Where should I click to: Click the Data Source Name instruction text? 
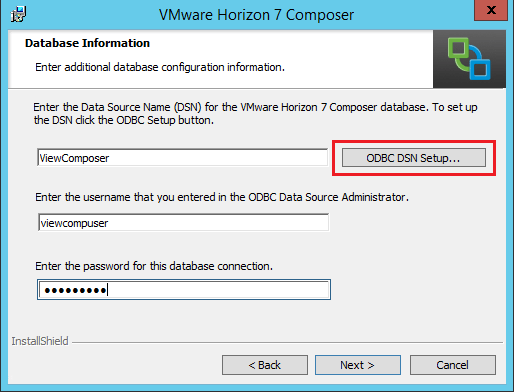tap(255, 114)
